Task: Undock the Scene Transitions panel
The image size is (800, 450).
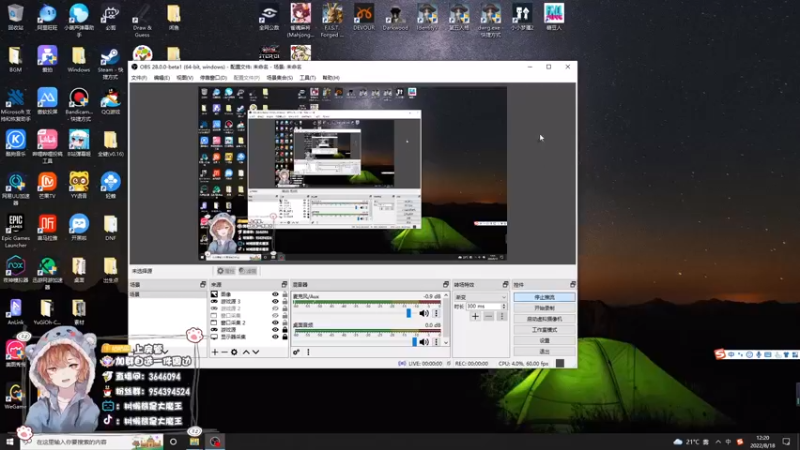Action: [x=505, y=284]
